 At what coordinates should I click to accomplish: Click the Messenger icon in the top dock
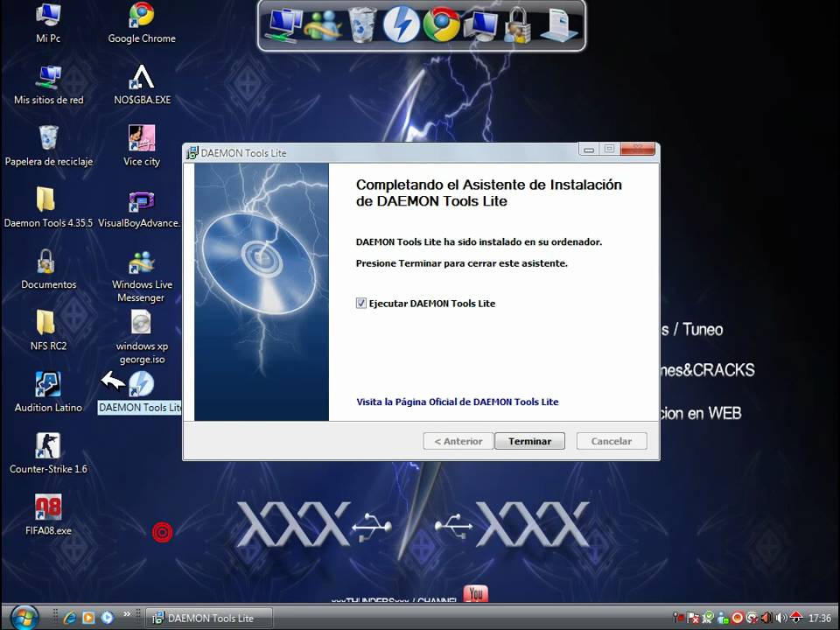pos(324,25)
